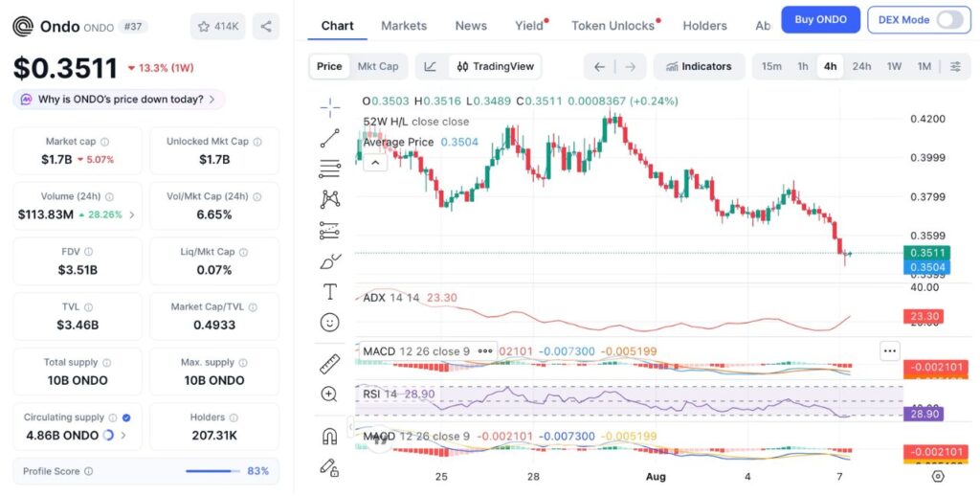Expand the circulating supply details arrow

click(x=123, y=436)
